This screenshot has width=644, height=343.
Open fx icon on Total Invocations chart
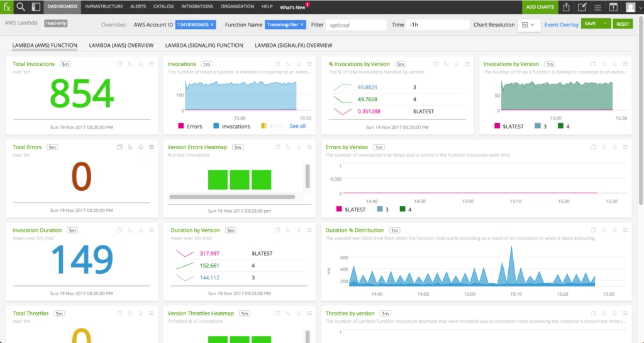(130, 64)
